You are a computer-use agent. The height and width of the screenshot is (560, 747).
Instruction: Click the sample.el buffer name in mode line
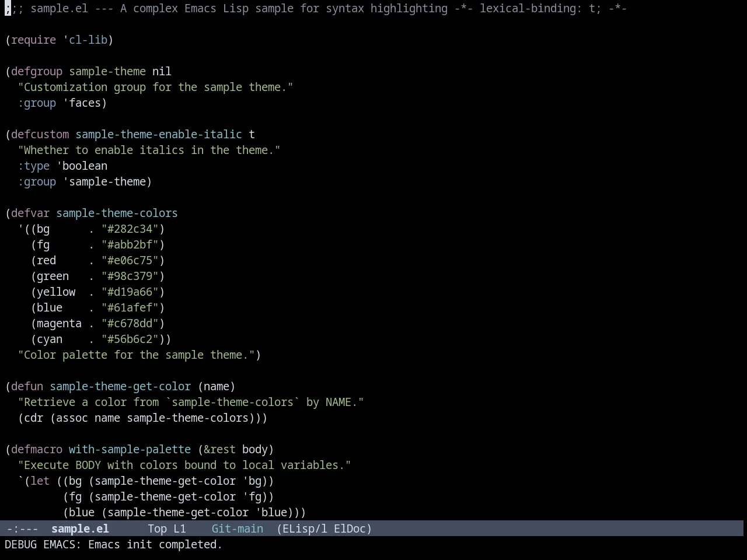pos(80,528)
